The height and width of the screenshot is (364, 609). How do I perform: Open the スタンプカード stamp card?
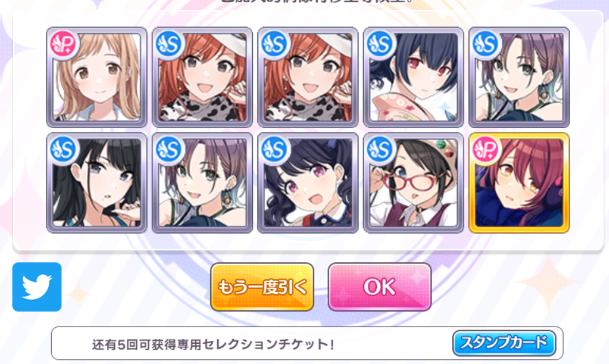504,343
